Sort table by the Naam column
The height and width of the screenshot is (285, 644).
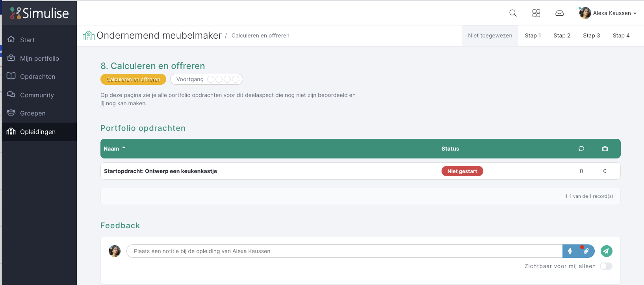114,149
